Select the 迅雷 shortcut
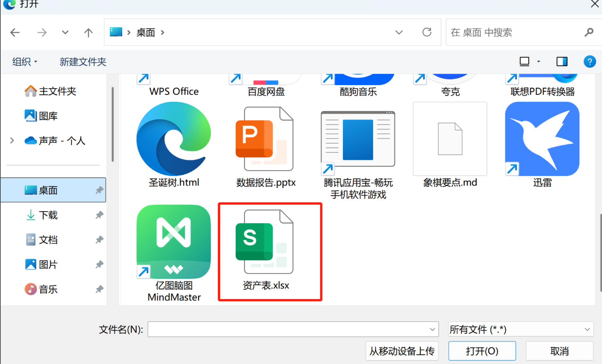 [542, 144]
